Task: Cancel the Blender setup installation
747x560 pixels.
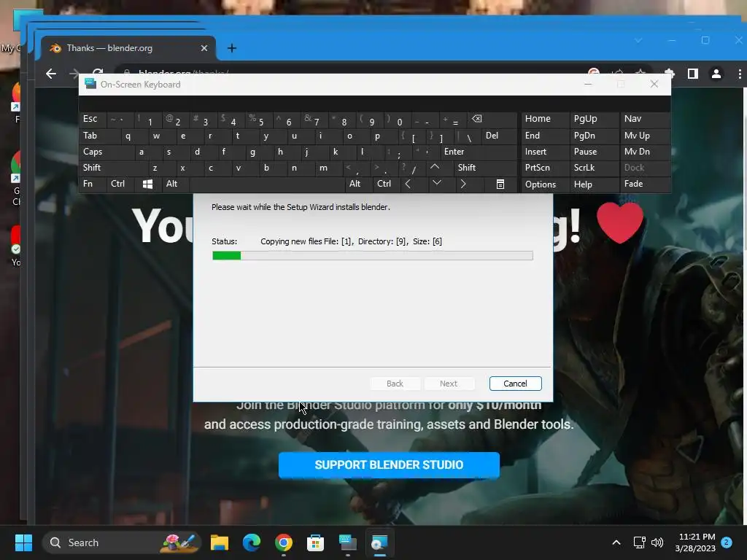Action: [x=515, y=384]
